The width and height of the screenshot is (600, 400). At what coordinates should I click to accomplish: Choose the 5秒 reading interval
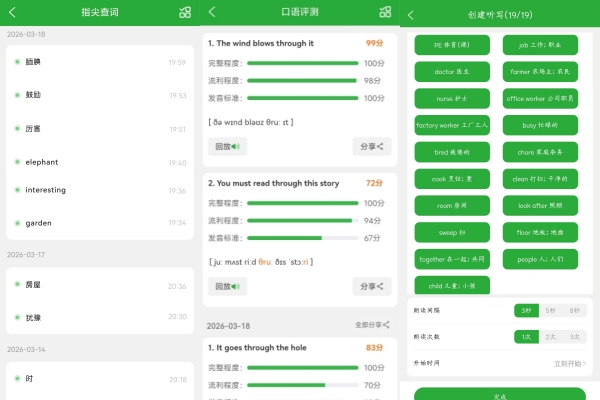(550, 311)
